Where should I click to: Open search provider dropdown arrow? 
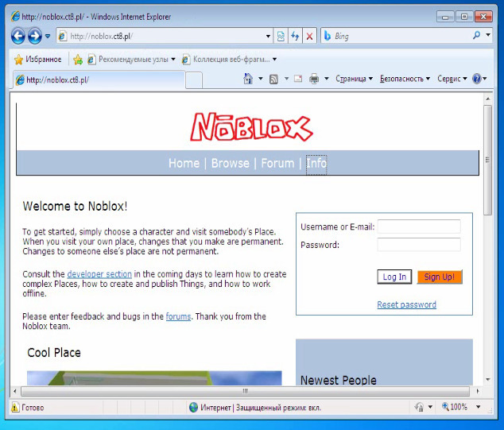[488, 35]
